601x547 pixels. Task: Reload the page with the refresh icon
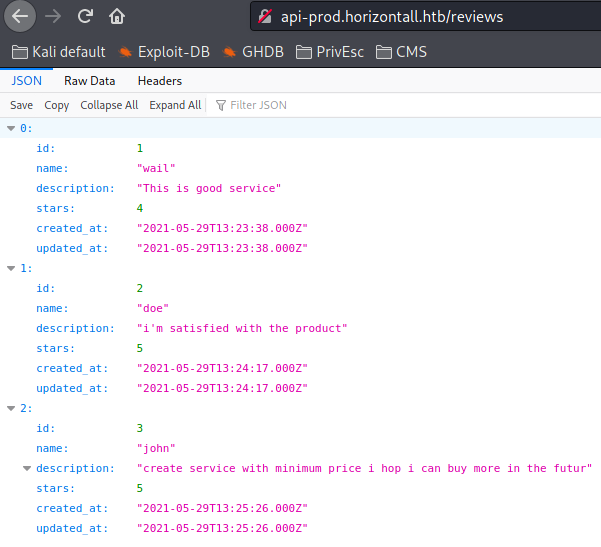(x=86, y=16)
